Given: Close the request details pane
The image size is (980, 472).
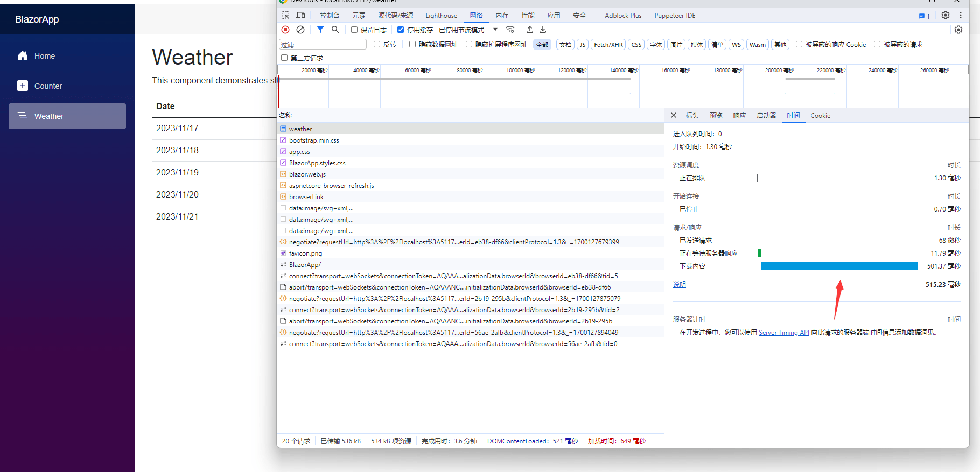Looking at the screenshot, I should coord(673,115).
